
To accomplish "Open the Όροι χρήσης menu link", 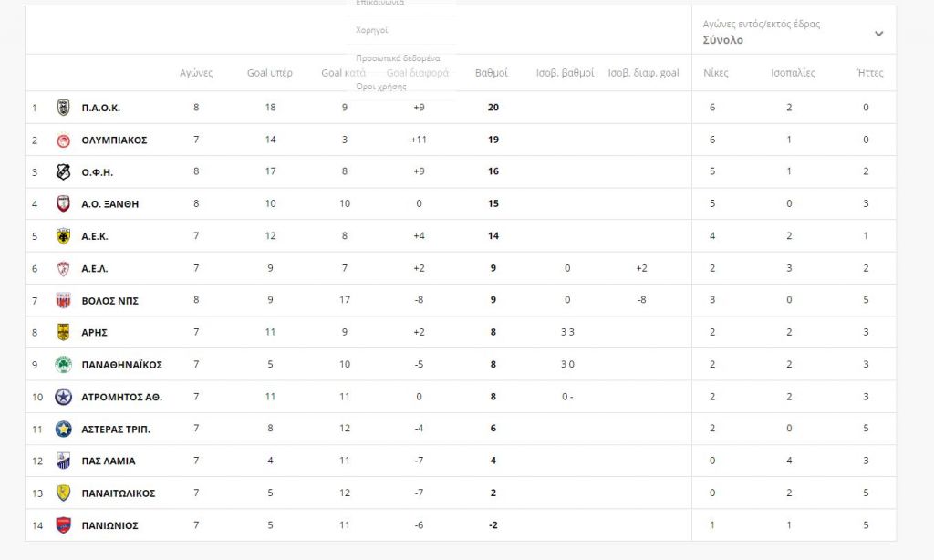I will point(380,87).
